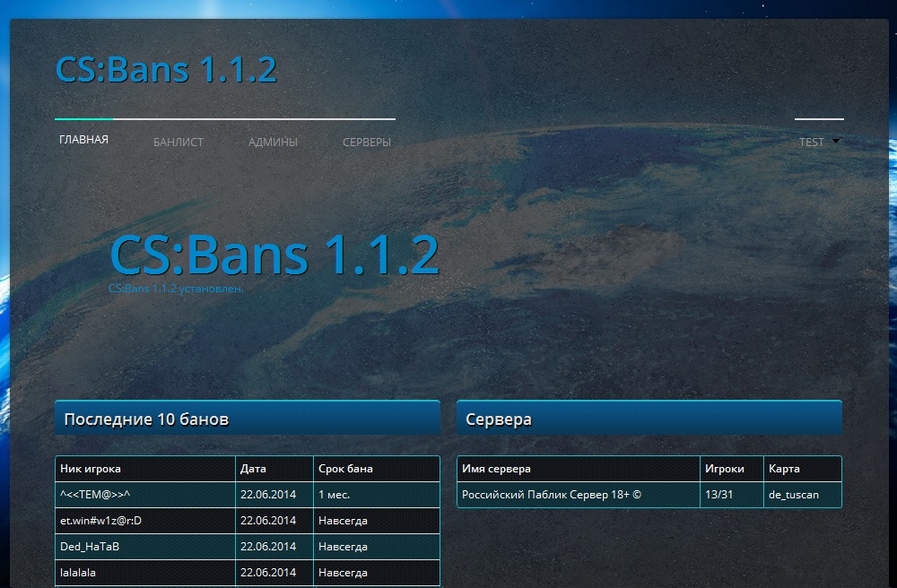Click the Срок бана column header

click(377, 469)
